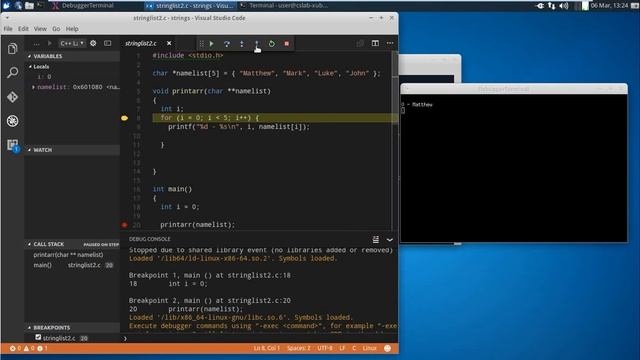The height and width of the screenshot is (360, 640).
Task: Click UTF-8 encoding in status bar
Action: [325, 348]
